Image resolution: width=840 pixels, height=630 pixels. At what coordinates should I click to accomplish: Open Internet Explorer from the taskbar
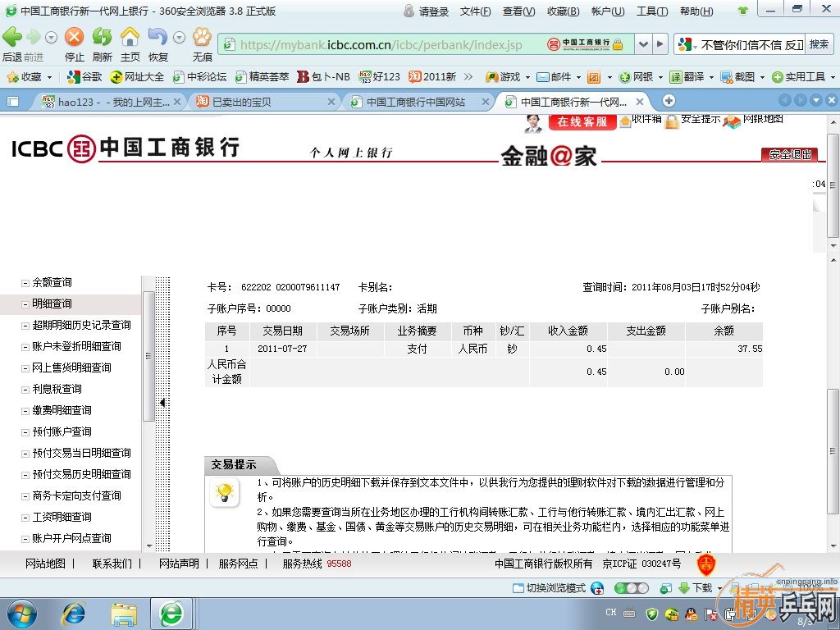74,614
